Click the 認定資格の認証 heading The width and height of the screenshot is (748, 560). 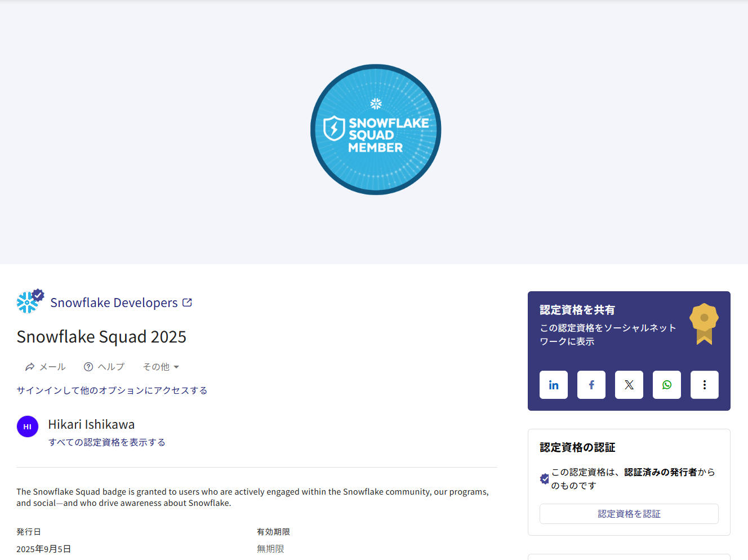click(577, 447)
